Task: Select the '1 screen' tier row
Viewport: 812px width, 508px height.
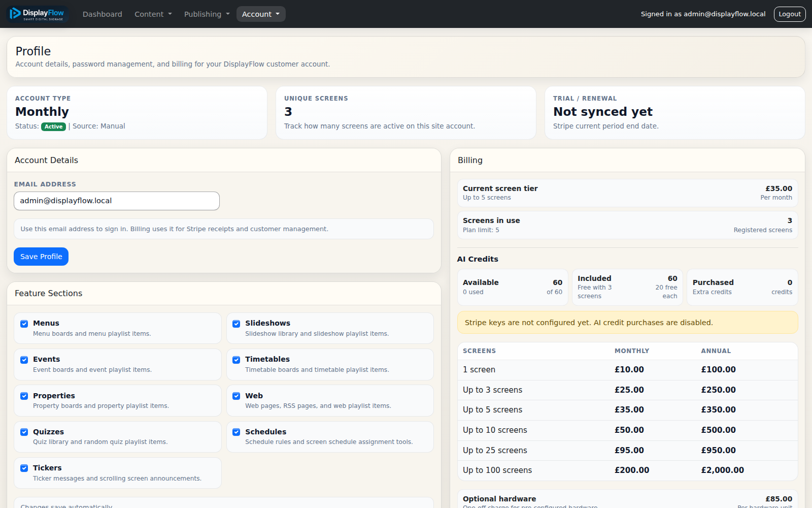Action: click(x=627, y=370)
